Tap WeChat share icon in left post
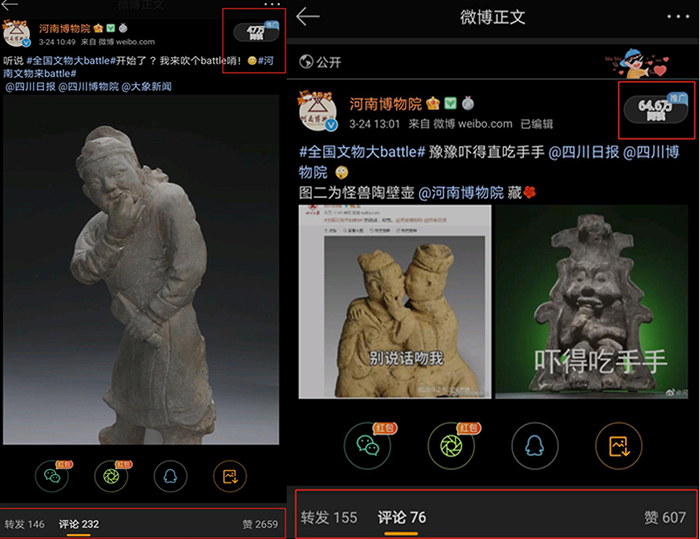The image size is (700, 539). tap(52, 476)
